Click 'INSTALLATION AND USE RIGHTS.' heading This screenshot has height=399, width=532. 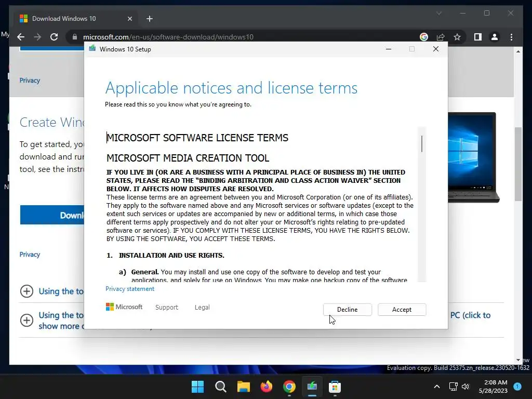[x=171, y=256]
